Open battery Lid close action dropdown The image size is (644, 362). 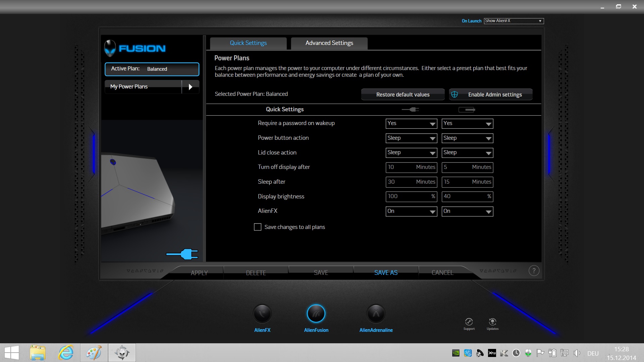click(467, 153)
